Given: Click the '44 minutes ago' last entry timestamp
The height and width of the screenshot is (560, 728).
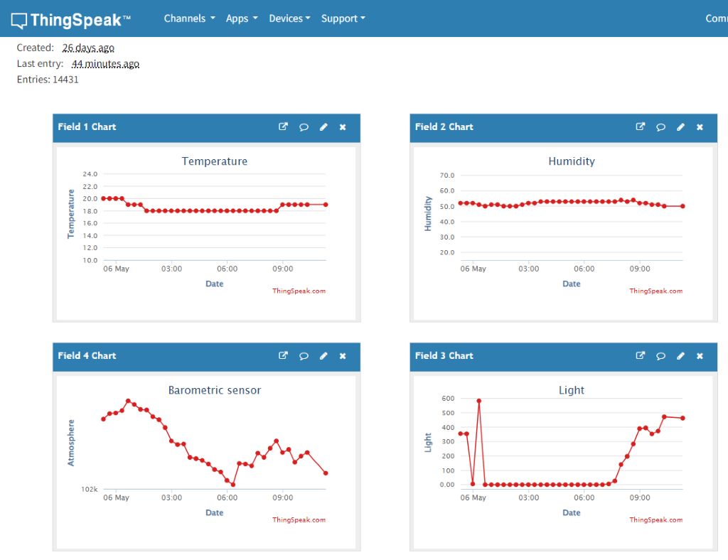Looking at the screenshot, I should 105,63.
